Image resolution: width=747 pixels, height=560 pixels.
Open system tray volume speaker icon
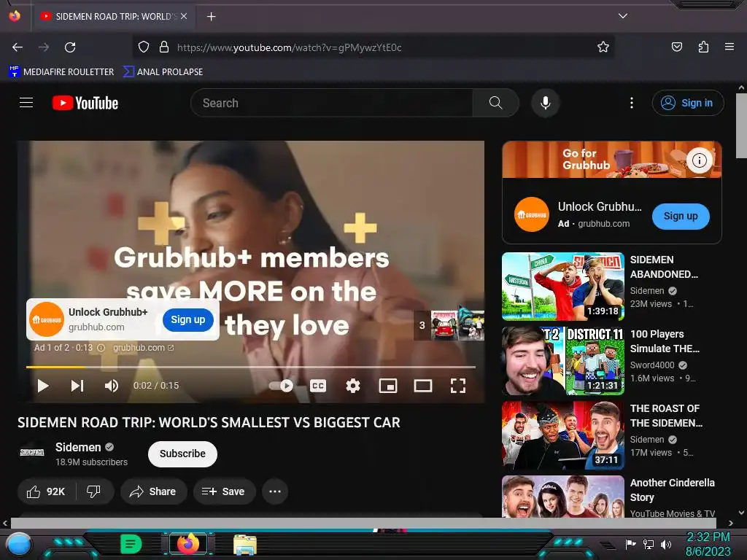click(666, 544)
